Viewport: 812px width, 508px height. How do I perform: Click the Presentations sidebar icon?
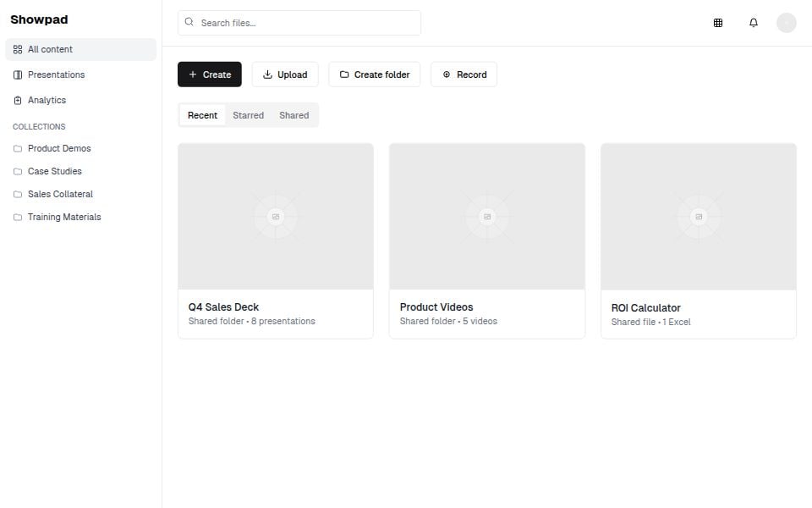click(18, 75)
